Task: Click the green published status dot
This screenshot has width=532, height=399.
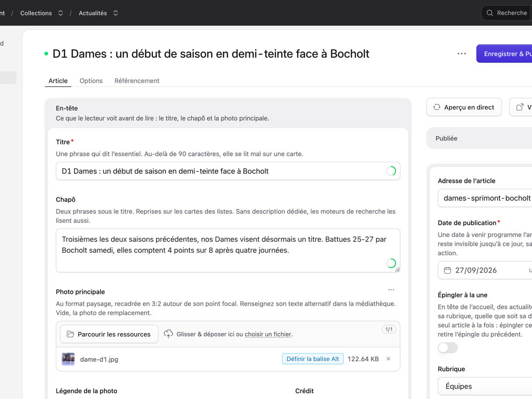Action: coord(47,53)
